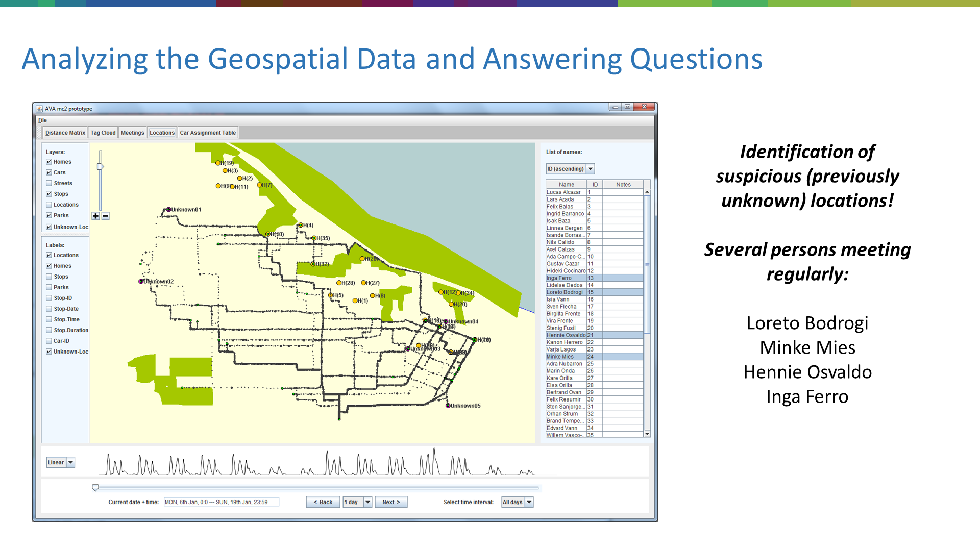Click the Unknown01 location marker

coord(168,210)
